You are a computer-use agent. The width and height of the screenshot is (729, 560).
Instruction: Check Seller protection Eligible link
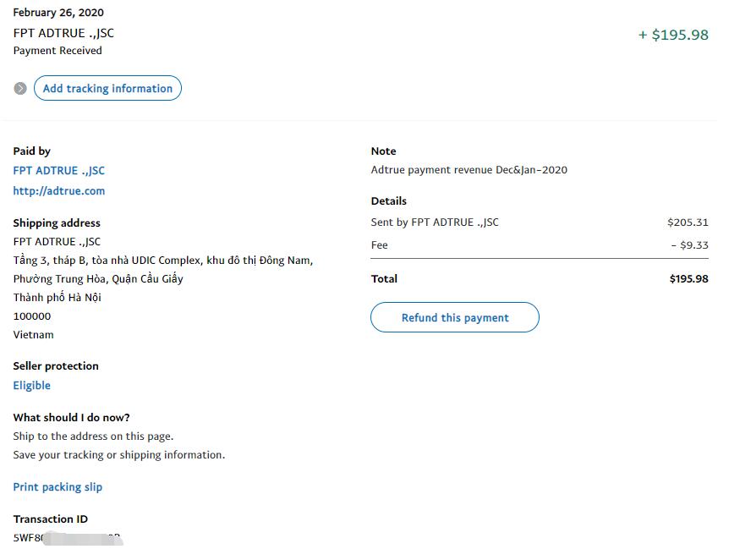coord(31,386)
